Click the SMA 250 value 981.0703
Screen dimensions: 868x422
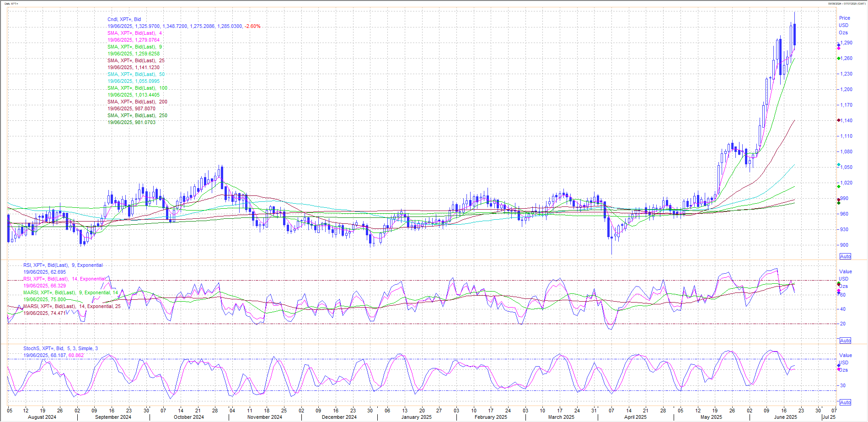pos(131,122)
